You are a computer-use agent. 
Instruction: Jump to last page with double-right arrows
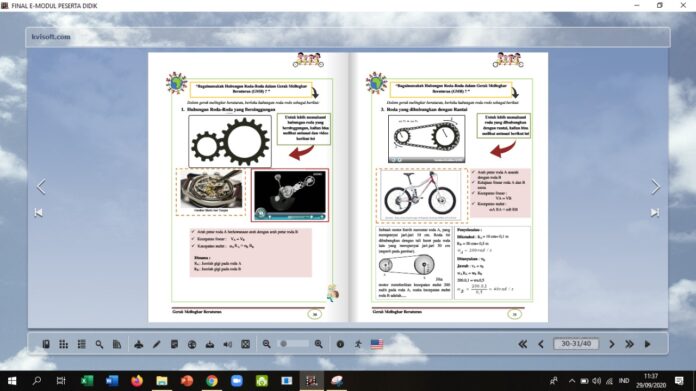click(629, 344)
